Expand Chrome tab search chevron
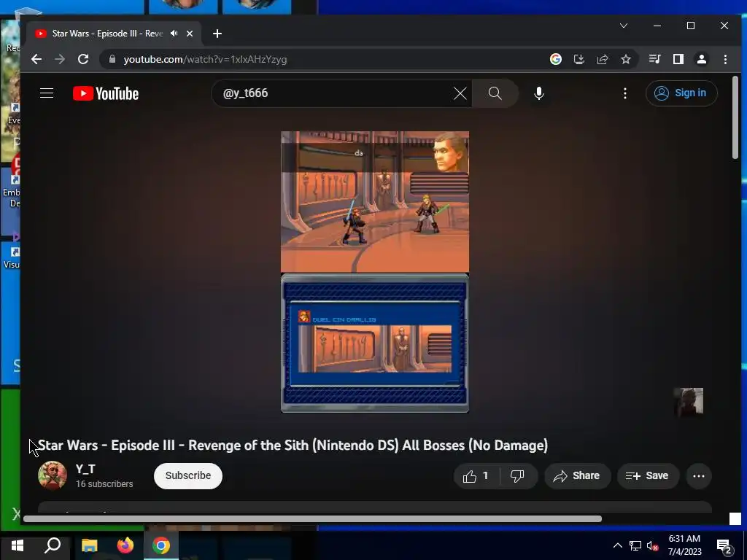Viewport: 747px width, 560px height. pos(624,26)
